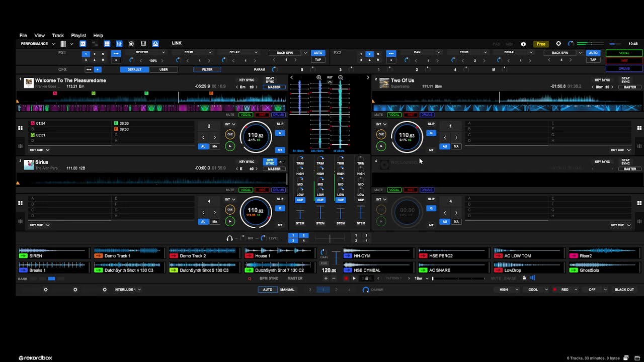Open the video panel film icon

pyautogui.click(x=143, y=44)
